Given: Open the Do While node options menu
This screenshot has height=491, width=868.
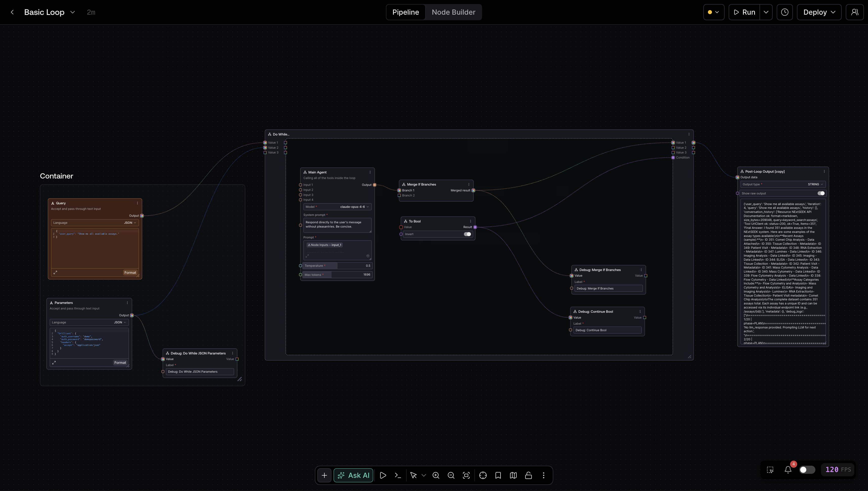Looking at the screenshot, I should pos(689,134).
